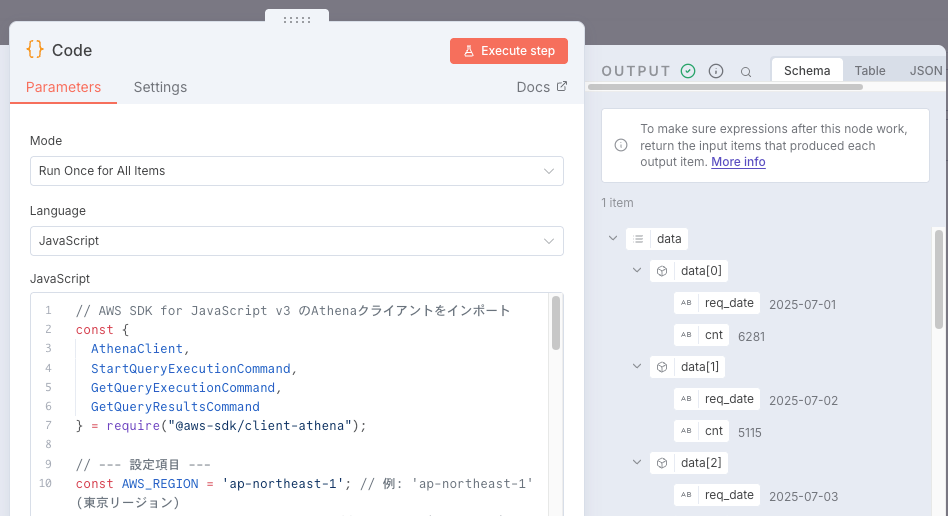Open the output info circle icon

click(x=716, y=71)
